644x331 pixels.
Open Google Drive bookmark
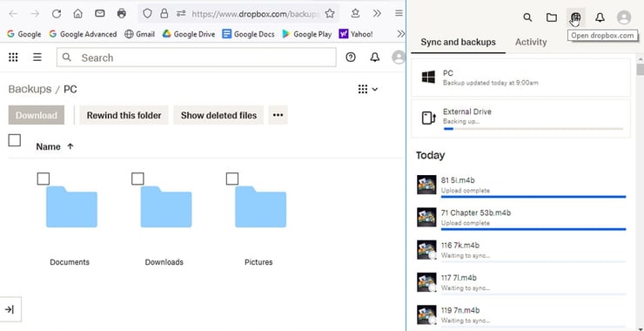coord(189,34)
